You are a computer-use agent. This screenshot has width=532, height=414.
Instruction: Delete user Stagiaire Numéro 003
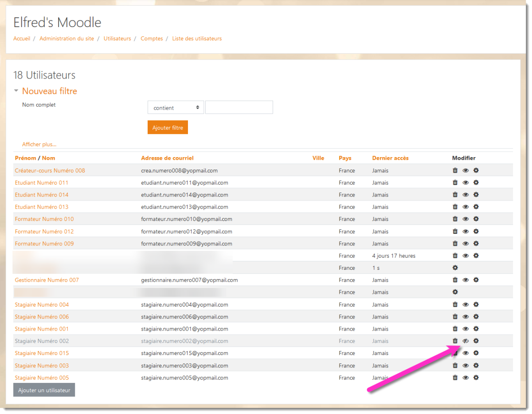455,366
